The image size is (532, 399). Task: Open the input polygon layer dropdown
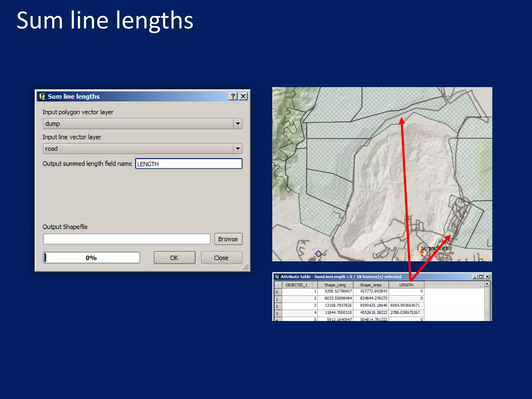238,124
